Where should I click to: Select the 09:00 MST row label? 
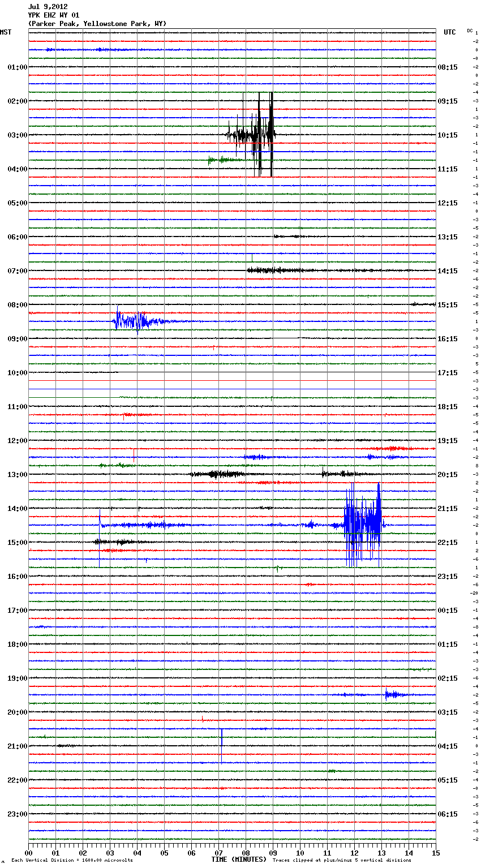[x=18, y=339]
